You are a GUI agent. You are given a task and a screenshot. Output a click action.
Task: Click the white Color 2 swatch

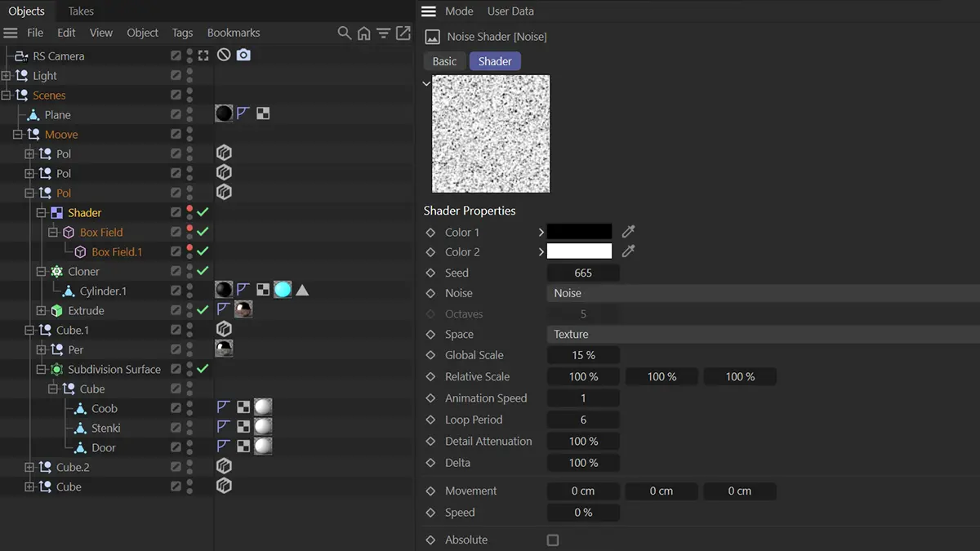[x=579, y=251]
